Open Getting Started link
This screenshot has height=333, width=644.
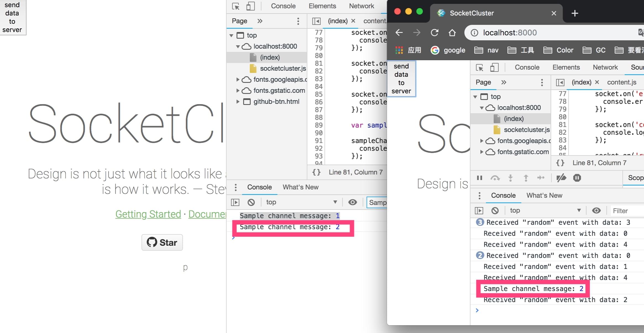[x=148, y=214]
